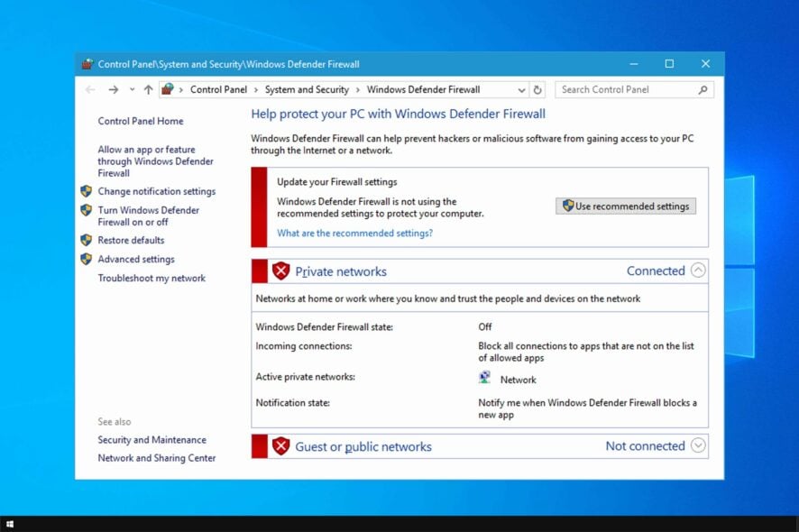Click the back navigation arrow

(x=90, y=89)
